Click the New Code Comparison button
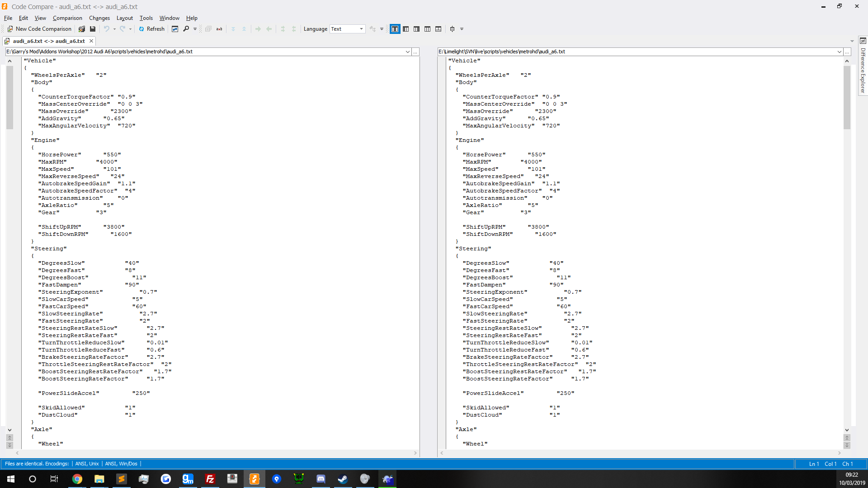This screenshot has width=868, height=488. [39, 29]
